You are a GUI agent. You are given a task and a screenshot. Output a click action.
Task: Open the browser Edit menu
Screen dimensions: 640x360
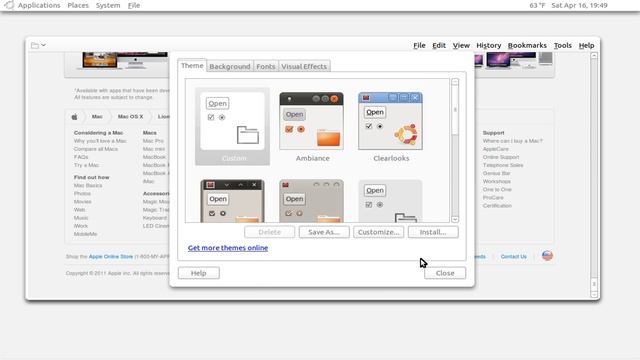(439, 45)
